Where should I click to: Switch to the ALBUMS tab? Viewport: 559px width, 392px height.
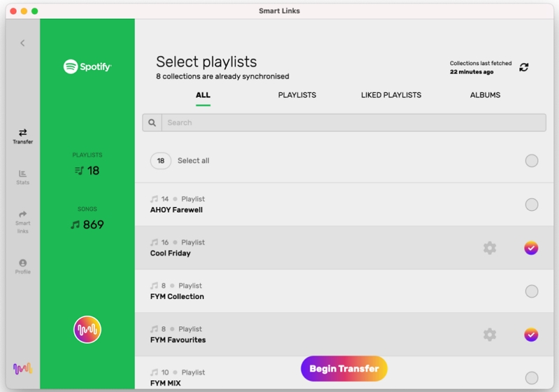(x=485, y=95)
